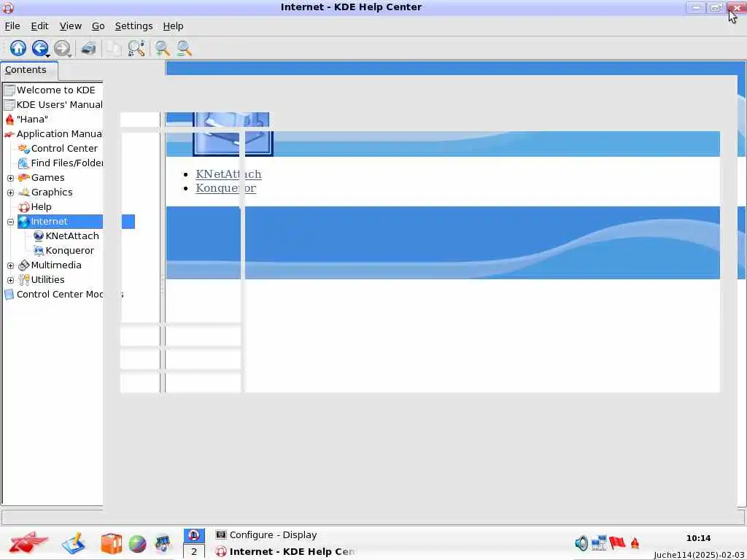Select the Utilities tree item
The height and width of the screenshot is (560, 747).
coord(47,280)
